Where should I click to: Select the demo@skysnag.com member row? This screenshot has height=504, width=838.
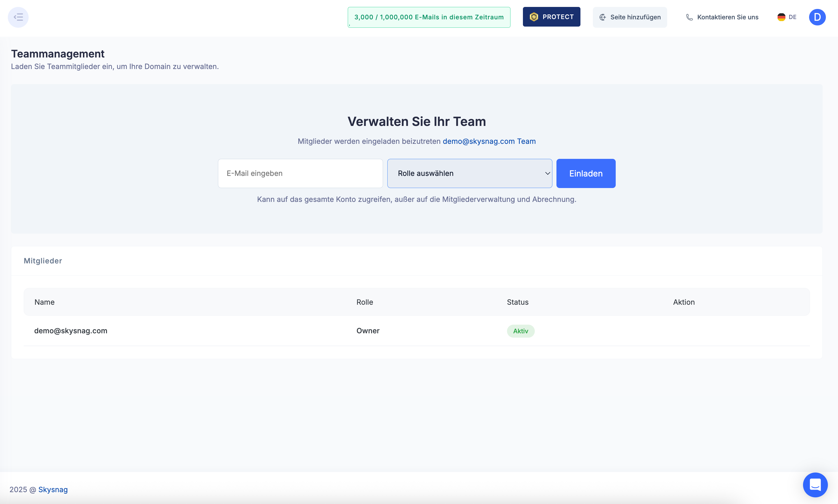click(71, 331)
